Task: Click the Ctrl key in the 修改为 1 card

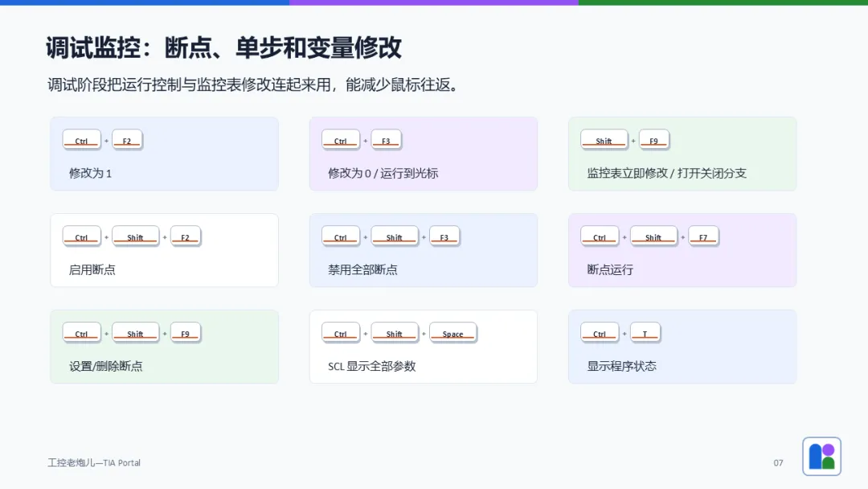Action: click(81, 140)
